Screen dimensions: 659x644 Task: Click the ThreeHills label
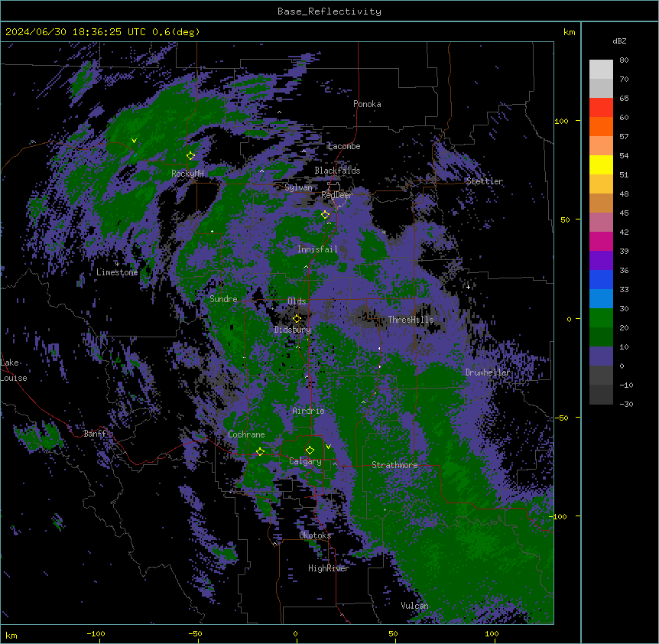pos(411,320)
